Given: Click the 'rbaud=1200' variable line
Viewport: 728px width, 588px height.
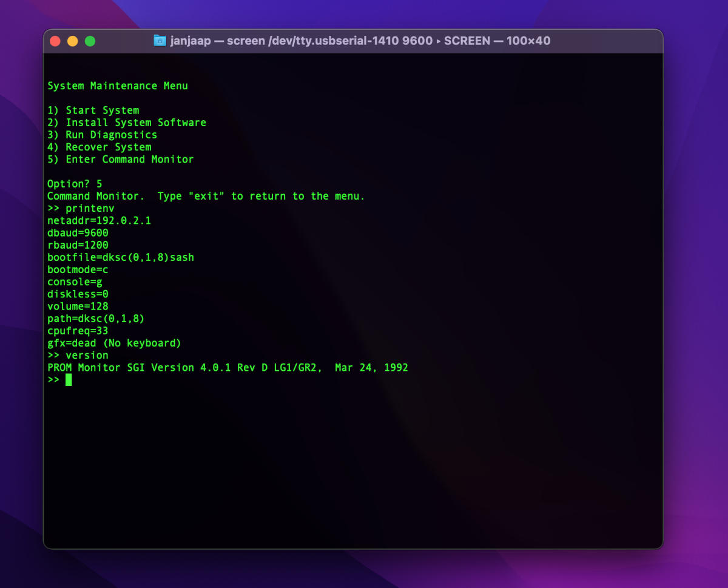Looking at the screenshot, I should [78, 245].
